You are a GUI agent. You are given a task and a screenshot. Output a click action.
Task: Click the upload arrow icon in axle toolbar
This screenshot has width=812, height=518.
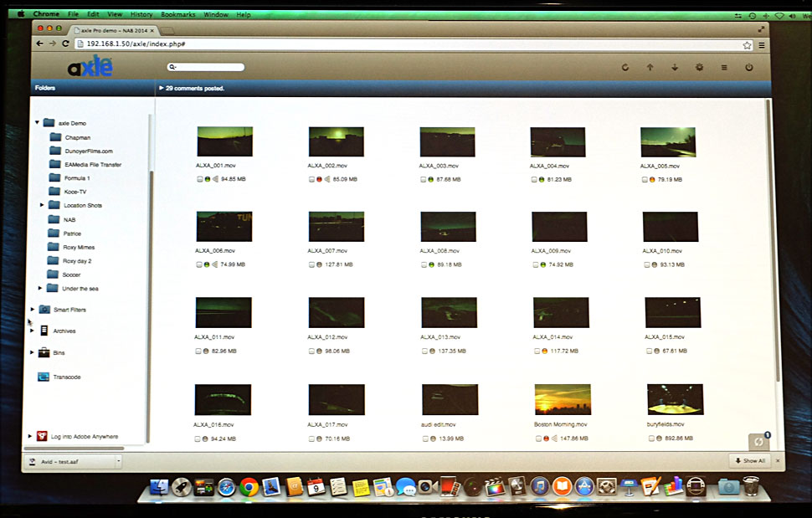tap(650, 68)
